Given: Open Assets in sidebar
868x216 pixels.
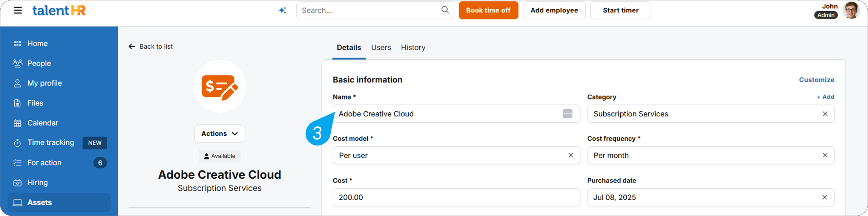Looking at the screenshot, I should [59, 202].
